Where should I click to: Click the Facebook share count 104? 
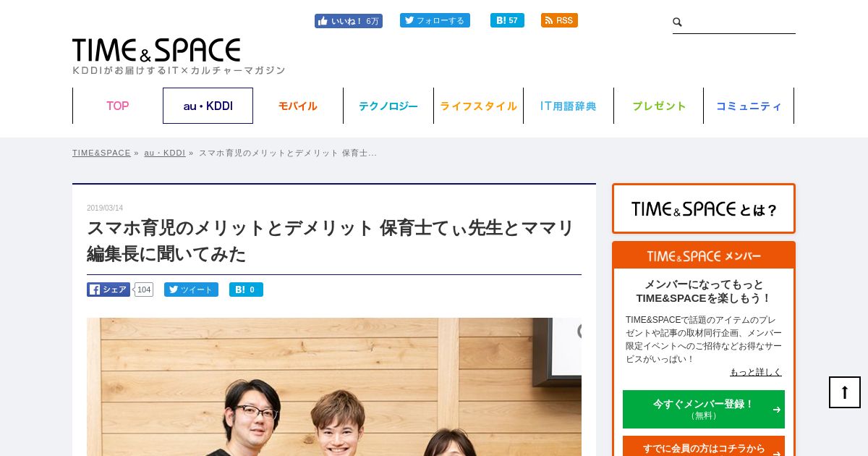(x=144, y=290)
